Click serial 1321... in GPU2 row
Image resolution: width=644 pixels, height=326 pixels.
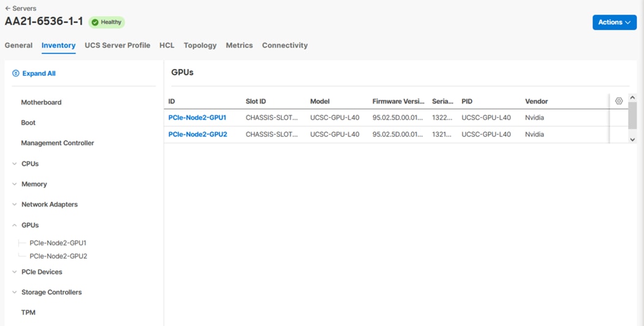441,135
